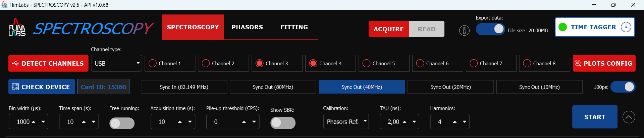Enable Free running toggle
The height and width of the screenshot is (138, 644).
[122, 123]
